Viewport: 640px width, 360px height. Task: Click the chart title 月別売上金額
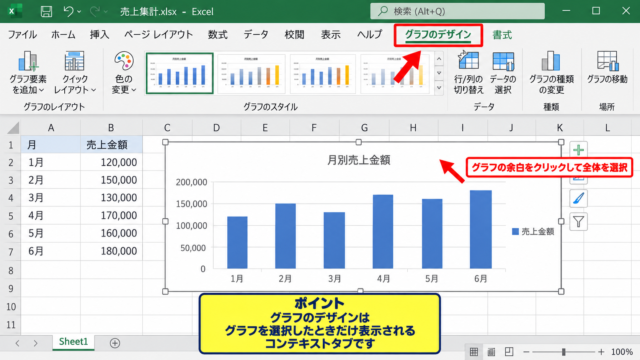[359, 160]
